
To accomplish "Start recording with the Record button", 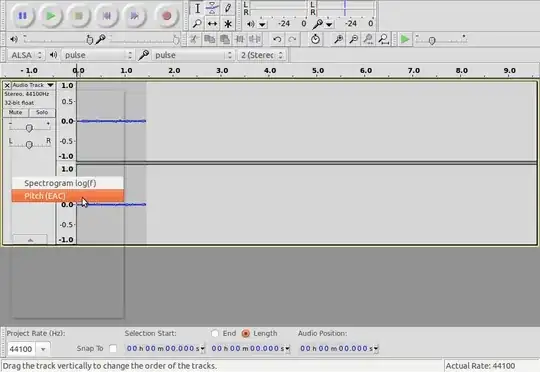I will click(167, 16).
